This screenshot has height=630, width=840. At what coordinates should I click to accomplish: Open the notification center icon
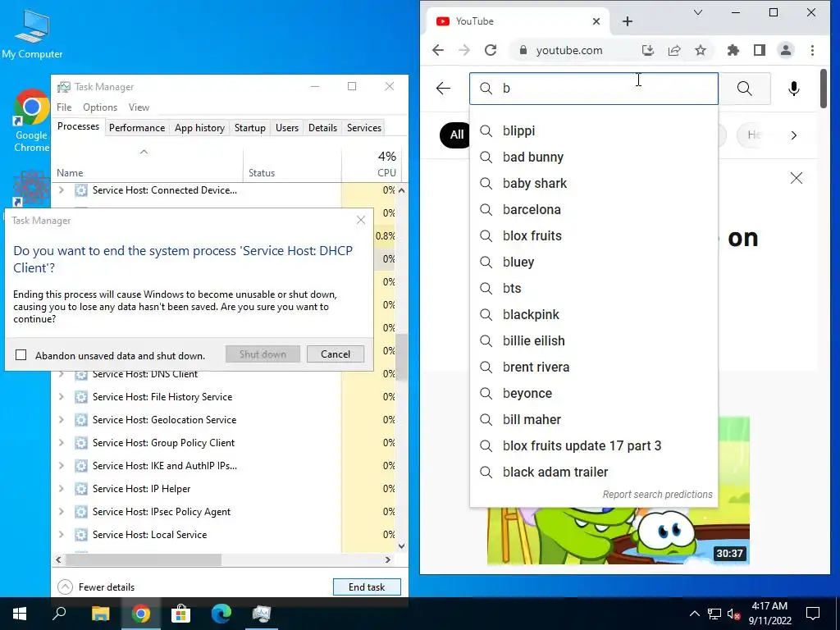point(813,614)
